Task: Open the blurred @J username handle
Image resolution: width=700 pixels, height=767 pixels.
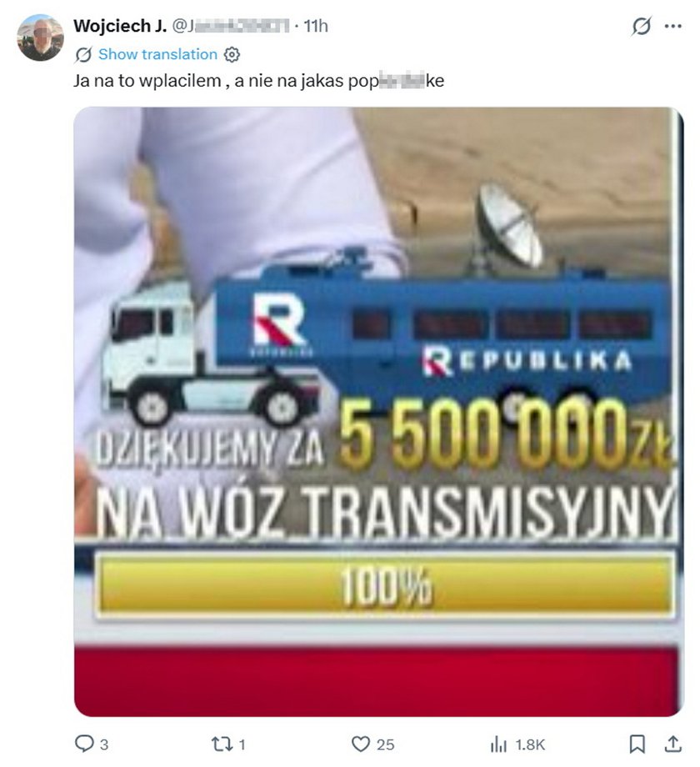Action: pyautogui.click(x=231, y=26)
